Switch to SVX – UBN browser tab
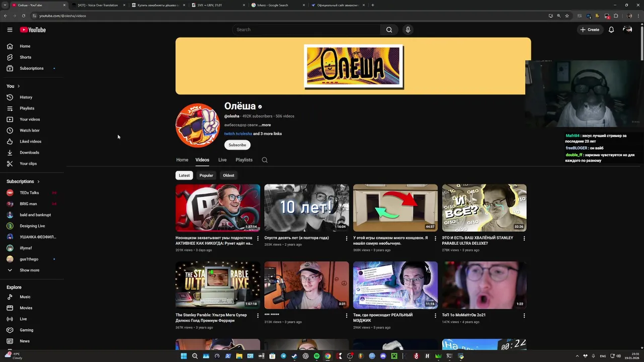Screen dimensions: 644x362 coord(217,5)
